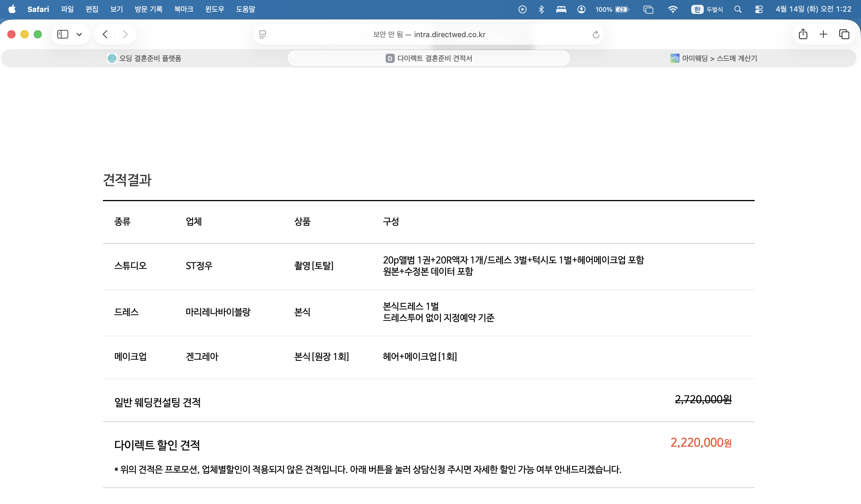Viewport: 861px width, 504px height.
Task: Open the Share sheet in Safari
Action: (803, 34)
